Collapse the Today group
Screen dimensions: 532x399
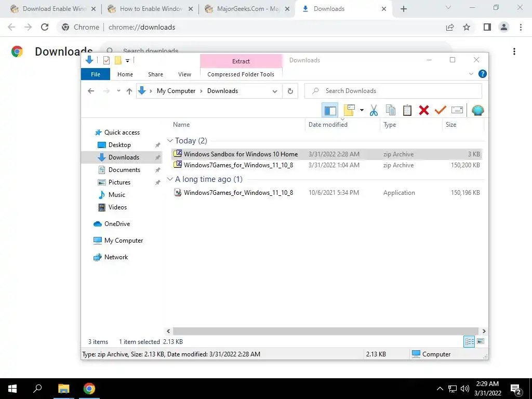point(170,140)
